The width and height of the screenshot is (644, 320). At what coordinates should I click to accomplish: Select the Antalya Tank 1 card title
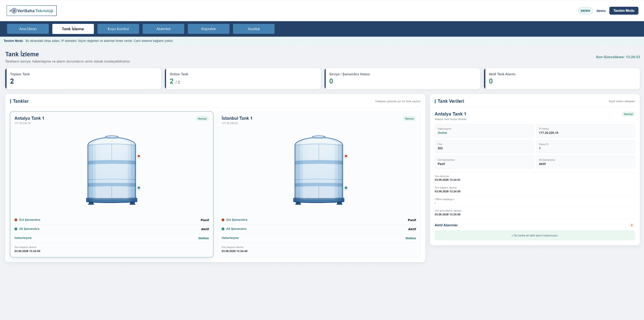point(29,118)
